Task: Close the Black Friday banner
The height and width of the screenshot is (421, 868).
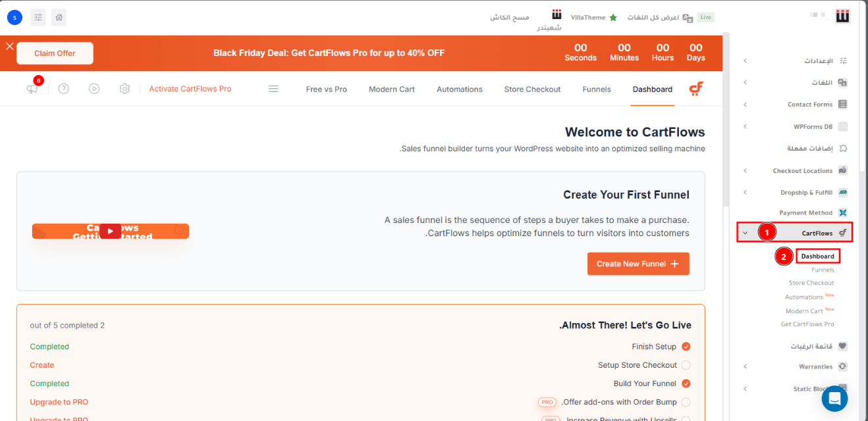Action: click(x=9, y=46)
